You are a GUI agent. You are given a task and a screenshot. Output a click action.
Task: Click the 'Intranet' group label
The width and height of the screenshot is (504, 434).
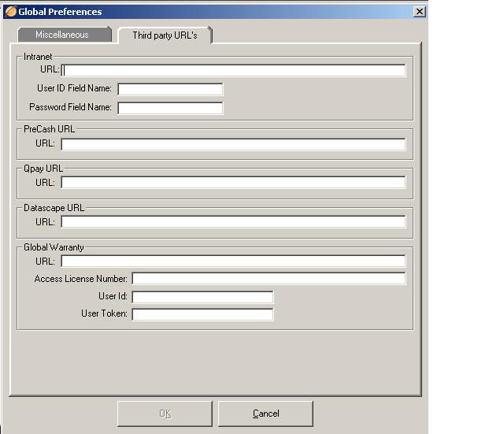[x=38, y=57]
